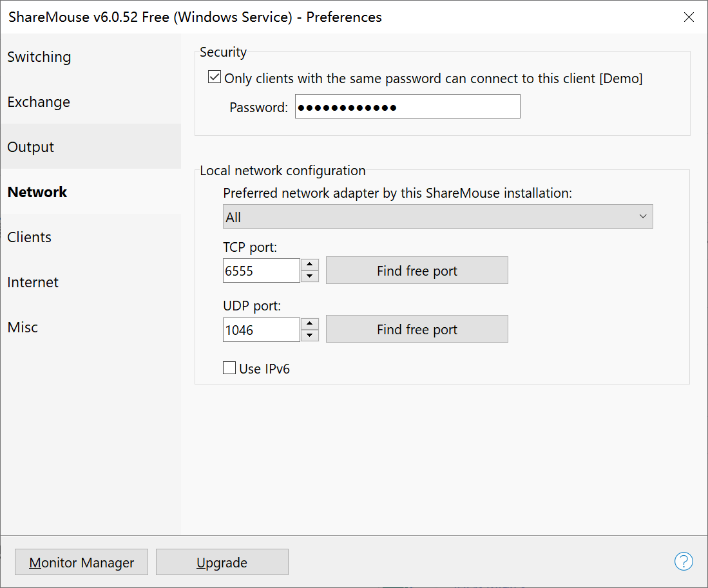The height and width of the screenshot is (588, 708).
Task: Increase the UDP port value
Action: point(310,323)
